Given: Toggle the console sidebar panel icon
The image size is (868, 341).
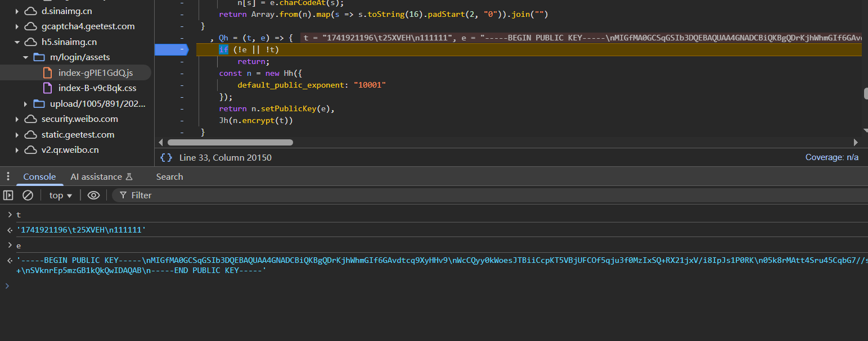Looking at the screenshot, I should [8, 195].
